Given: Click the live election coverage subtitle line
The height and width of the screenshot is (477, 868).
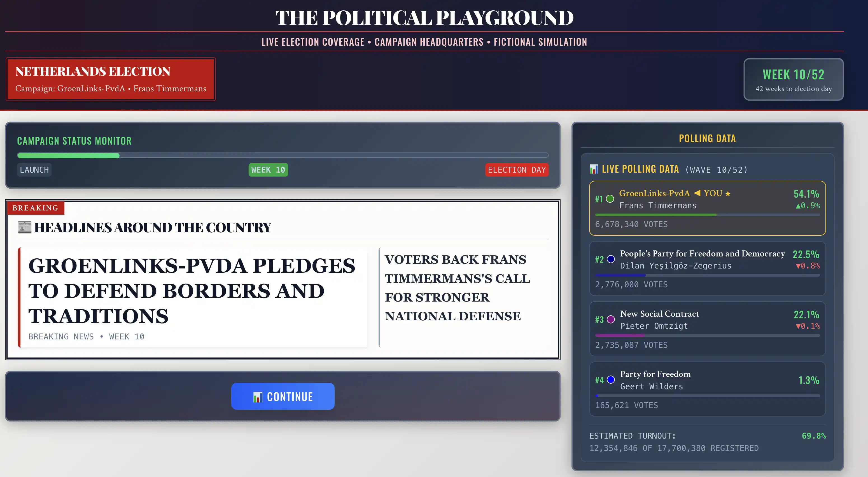Looking at the screenshot, I should pos(424,42).
